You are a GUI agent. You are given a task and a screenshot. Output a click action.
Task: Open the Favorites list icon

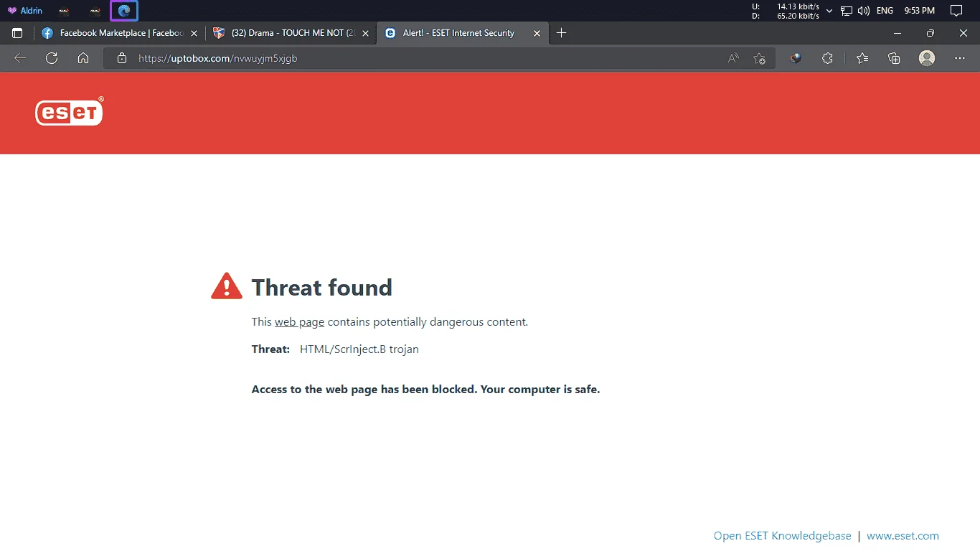(x=862, y=58)
